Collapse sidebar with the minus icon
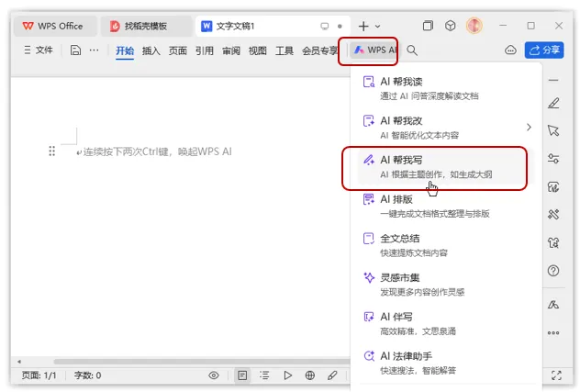Viewport: 580px width, 392px height. click(x=553, y=80)
